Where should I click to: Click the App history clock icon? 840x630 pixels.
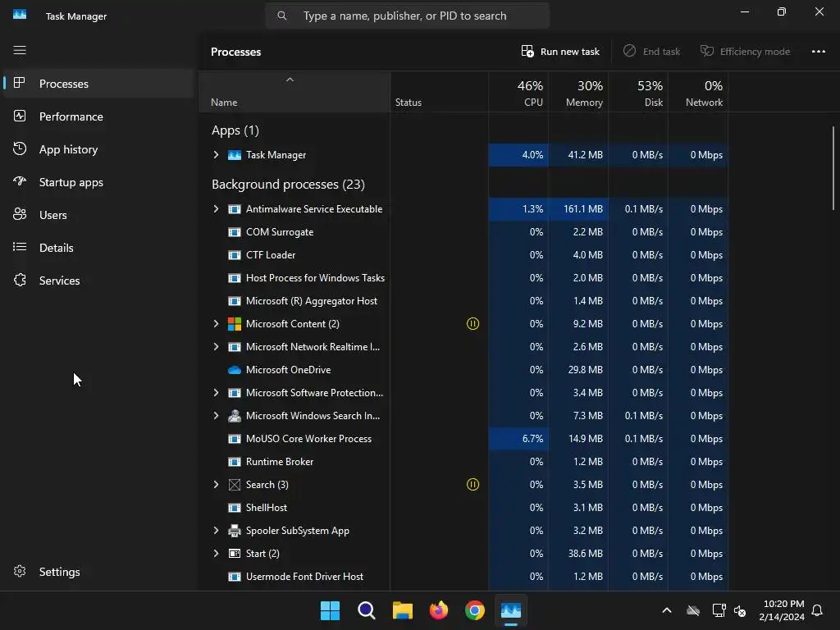20,149
